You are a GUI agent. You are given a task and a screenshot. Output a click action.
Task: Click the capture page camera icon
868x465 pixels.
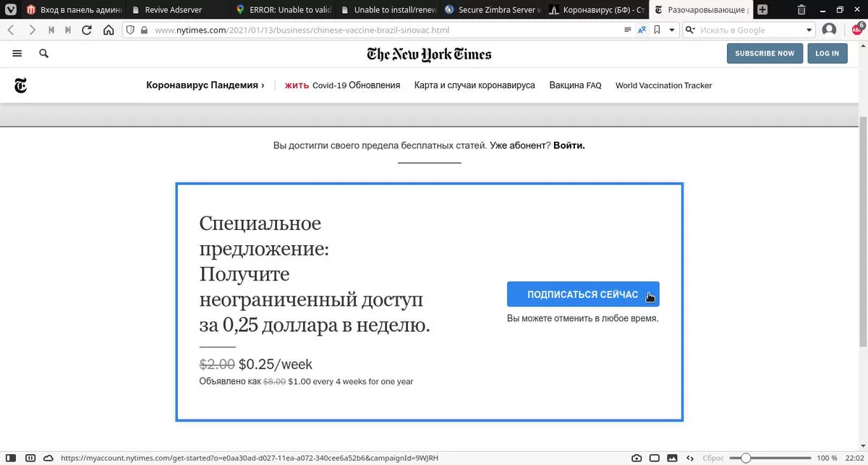pos(637,458)
